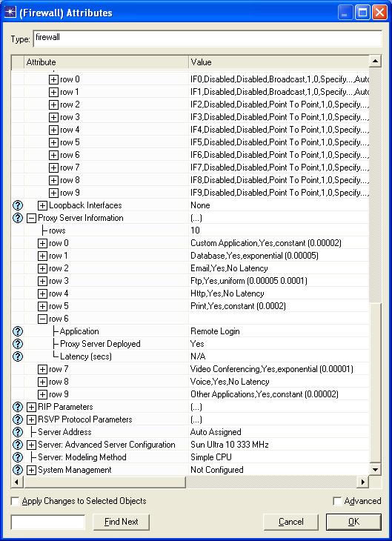392x541 pixels.
Task: Expand interface row 4 (IF4)
Action: coord(53,130)
